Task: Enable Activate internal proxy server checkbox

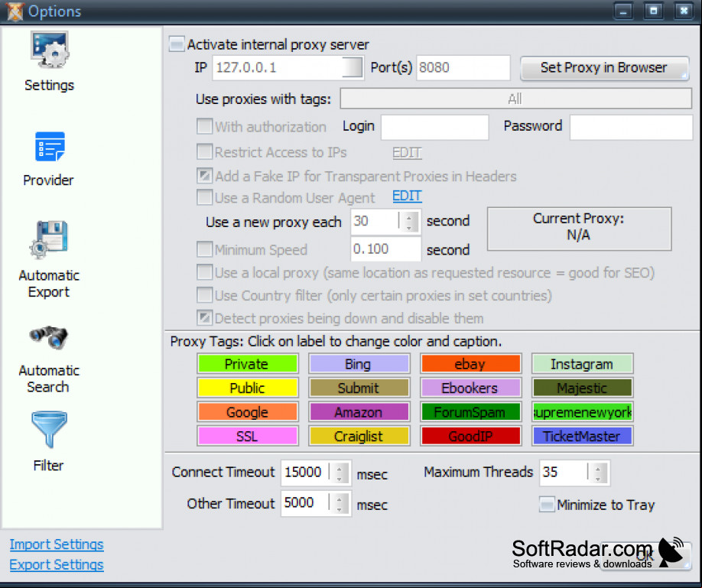Action: tap(177, 44)
